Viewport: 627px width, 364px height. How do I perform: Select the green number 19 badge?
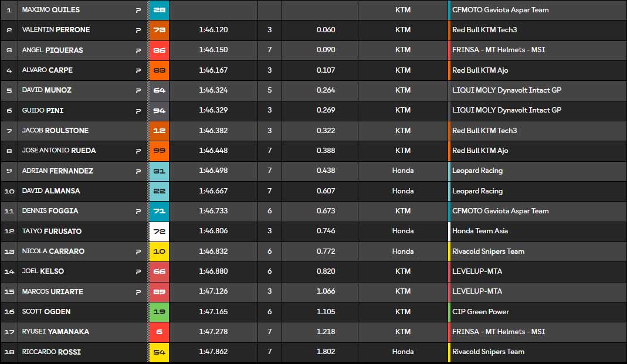pyautogui.click(x=159, y=312)
